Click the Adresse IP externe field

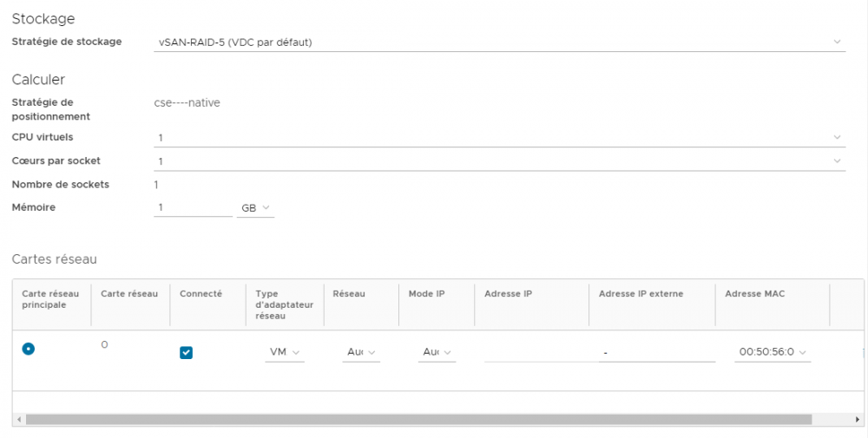click(x=656, y=352)
